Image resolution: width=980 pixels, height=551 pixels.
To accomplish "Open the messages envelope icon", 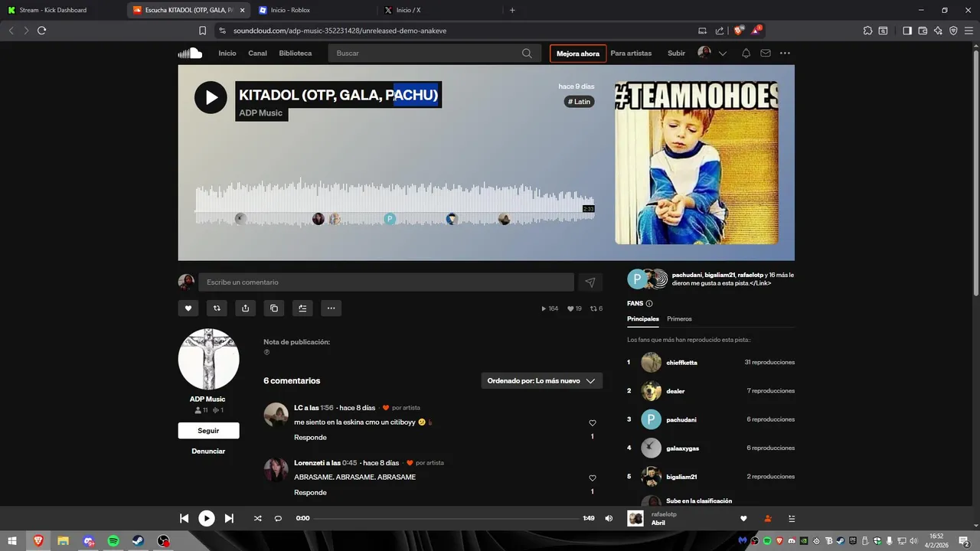I will point(766,54).
